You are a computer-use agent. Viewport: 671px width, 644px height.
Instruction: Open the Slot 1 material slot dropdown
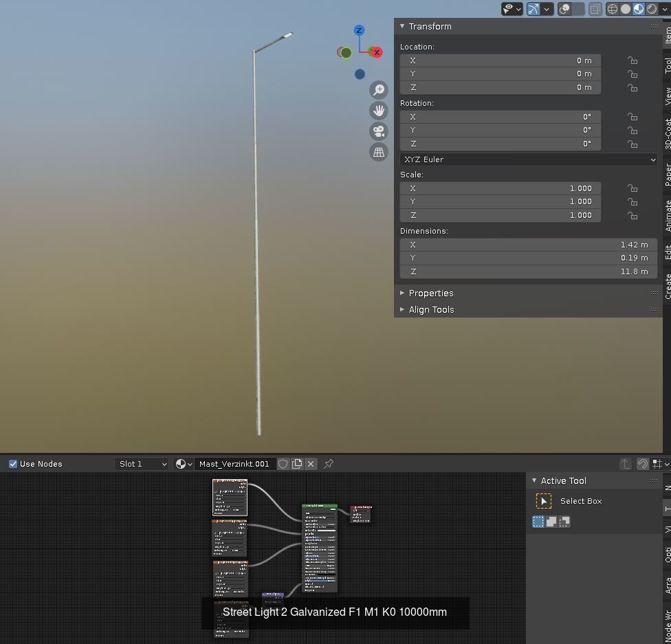[142, 464]
